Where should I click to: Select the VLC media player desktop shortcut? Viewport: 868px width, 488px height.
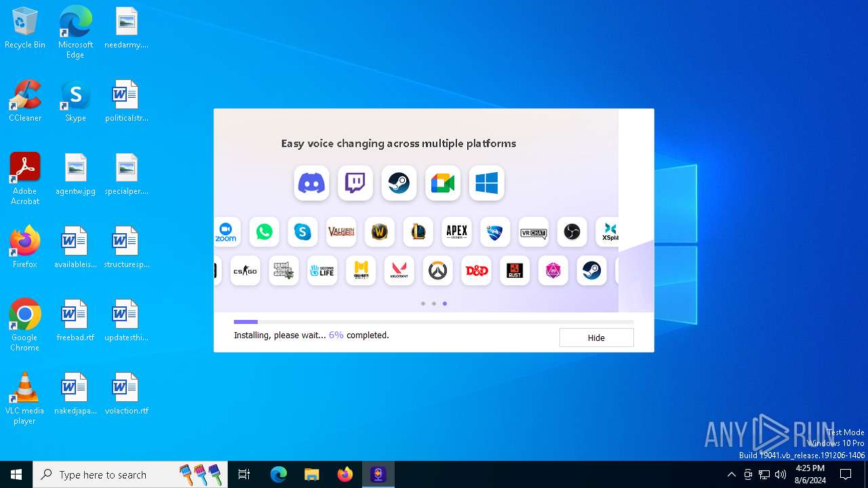(x=25, y=398)
